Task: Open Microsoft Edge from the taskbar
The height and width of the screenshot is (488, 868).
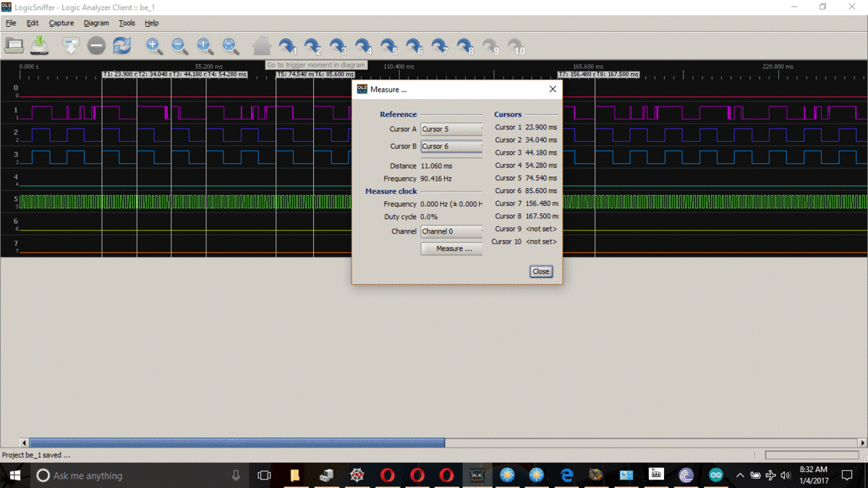Action: coord(567,475)
